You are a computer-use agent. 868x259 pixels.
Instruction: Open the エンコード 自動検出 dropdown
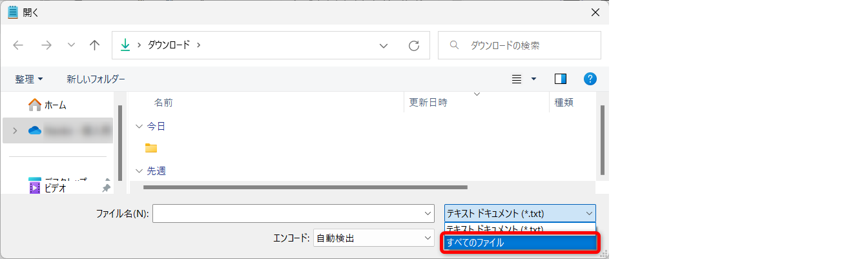(373, 238)
